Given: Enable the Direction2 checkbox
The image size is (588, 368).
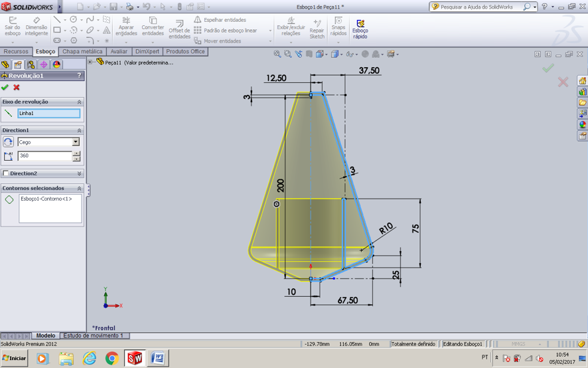Looking at the screenshot, I should tap(5, 173).
